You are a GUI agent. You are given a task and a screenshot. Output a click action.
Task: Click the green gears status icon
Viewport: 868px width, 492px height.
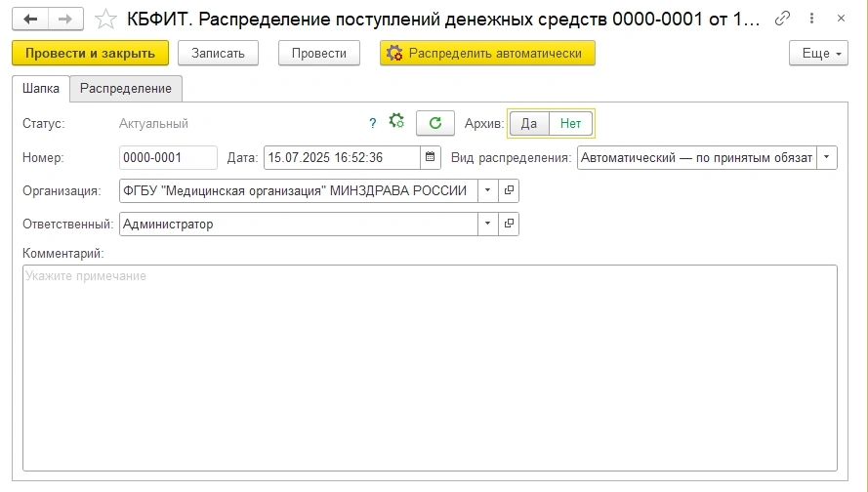click(x=396, y=121)
